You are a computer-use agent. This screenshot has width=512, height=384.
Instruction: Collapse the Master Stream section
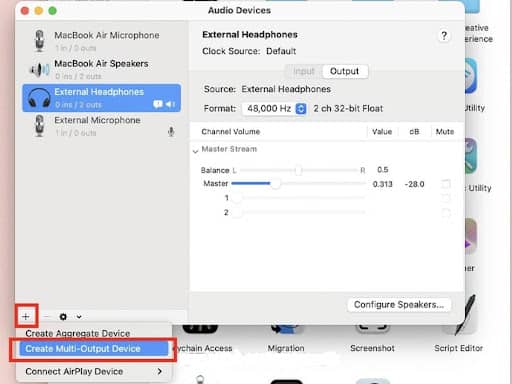click(x=196, y=151)
